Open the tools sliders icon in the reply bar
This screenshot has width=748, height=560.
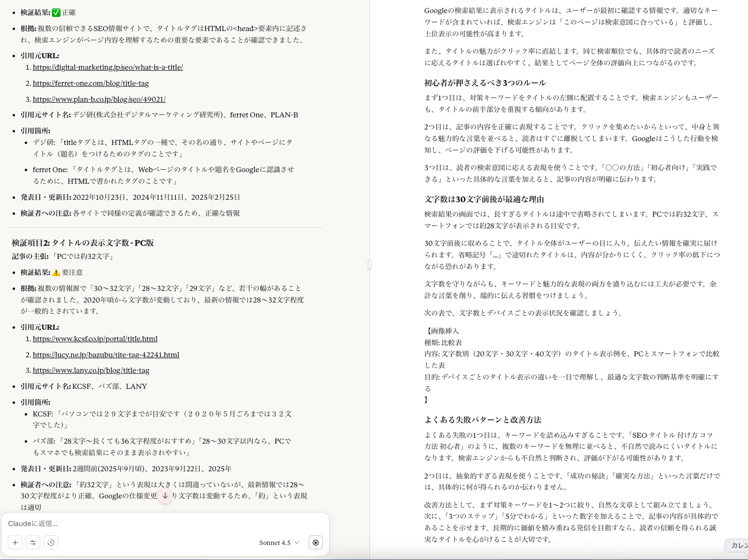[x=33, y=543]
